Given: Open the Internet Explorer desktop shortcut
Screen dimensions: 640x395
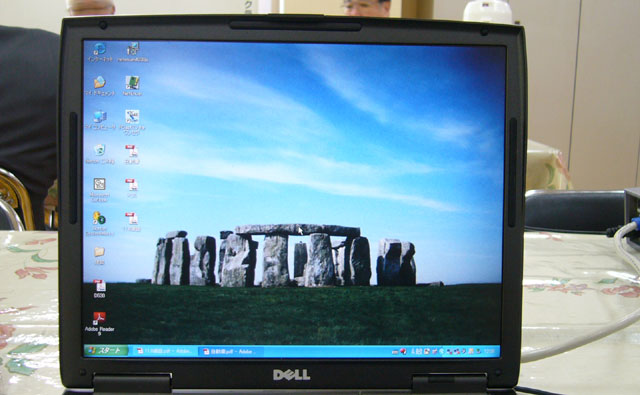Looking at the screenshot, I should click(x=100, y=52).
